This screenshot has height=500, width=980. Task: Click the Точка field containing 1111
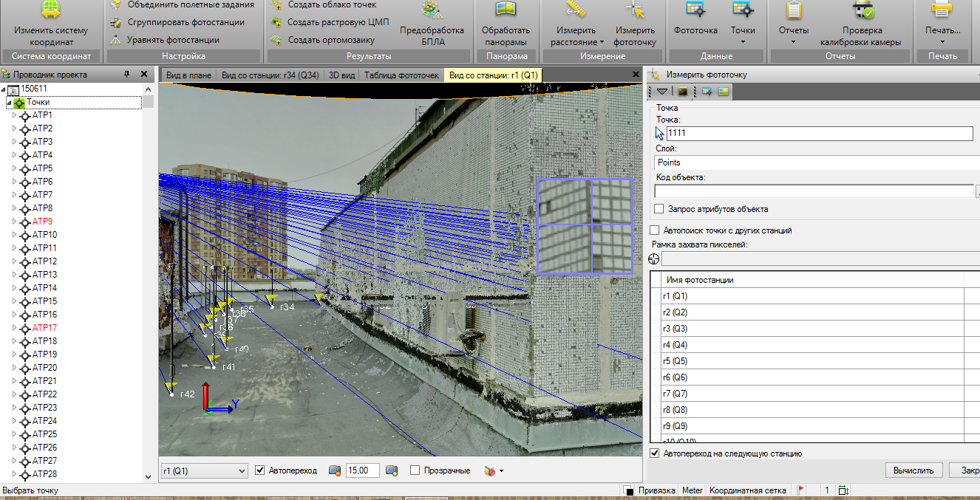click(x=820, y=134)
